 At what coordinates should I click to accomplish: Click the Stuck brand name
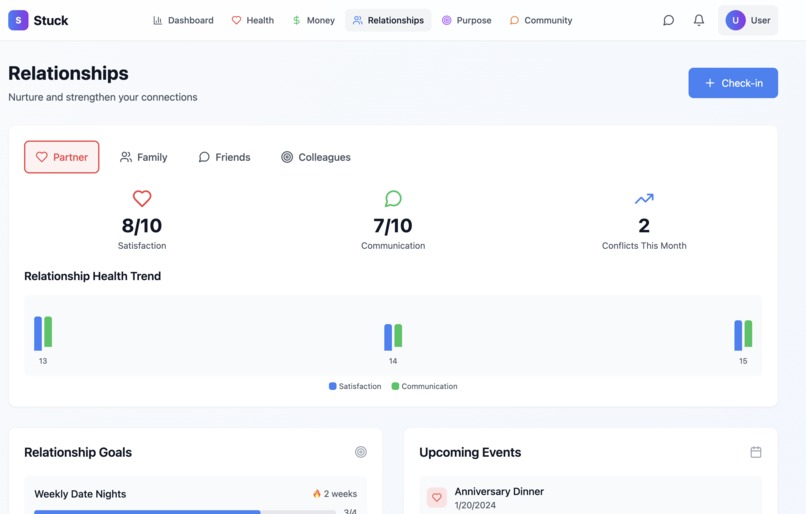51,21
